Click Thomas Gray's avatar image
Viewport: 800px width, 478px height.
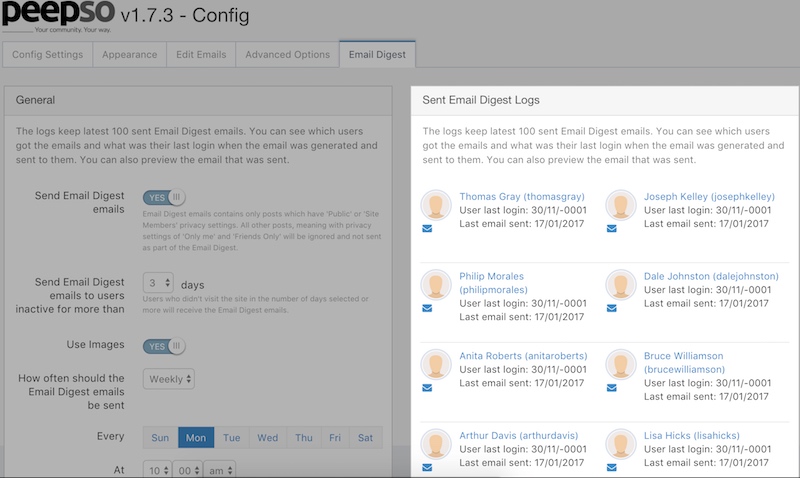click(436, 205)
